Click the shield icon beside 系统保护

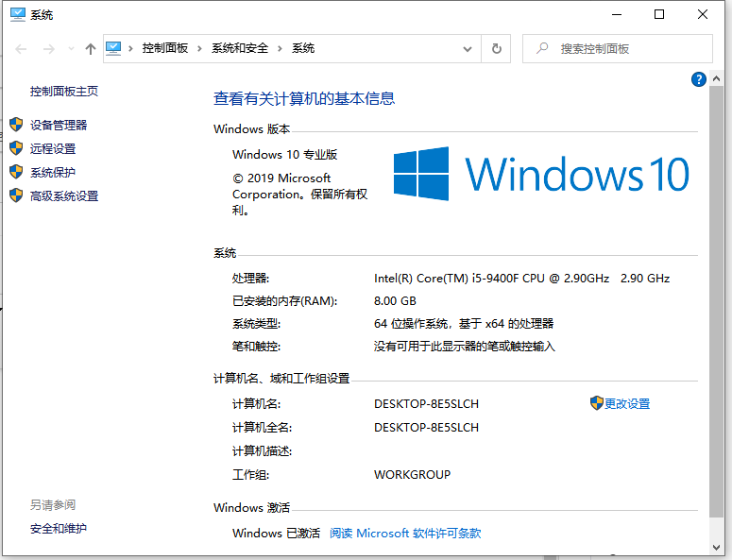click(x=15, y=172)
